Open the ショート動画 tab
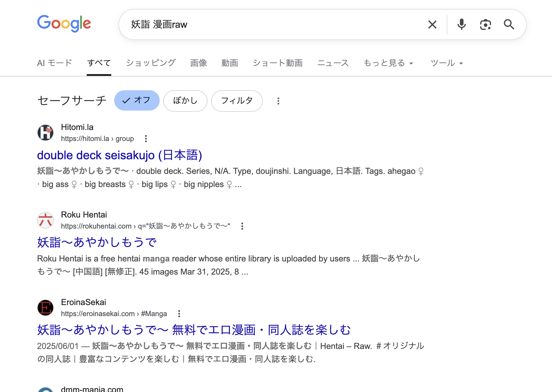The height and width of the screenshot is (392, 552). (x=278, y=63)
